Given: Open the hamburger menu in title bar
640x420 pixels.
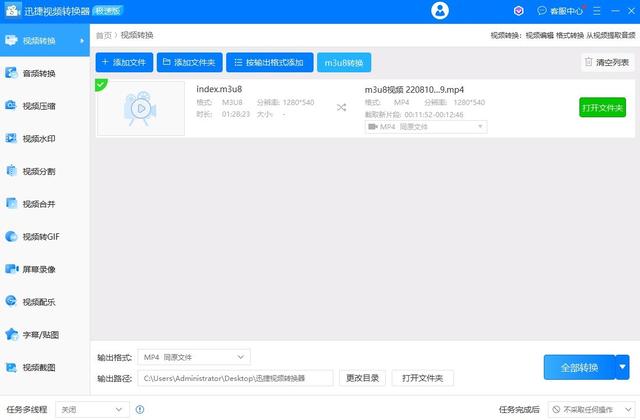Looking at the screenshot, I should point(597,11).
